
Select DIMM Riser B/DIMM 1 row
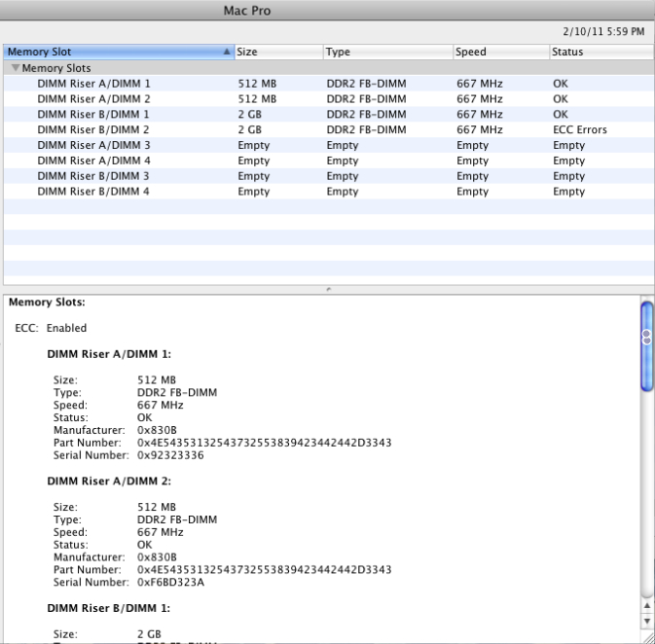pyautogui.click(x=328, y=114)
